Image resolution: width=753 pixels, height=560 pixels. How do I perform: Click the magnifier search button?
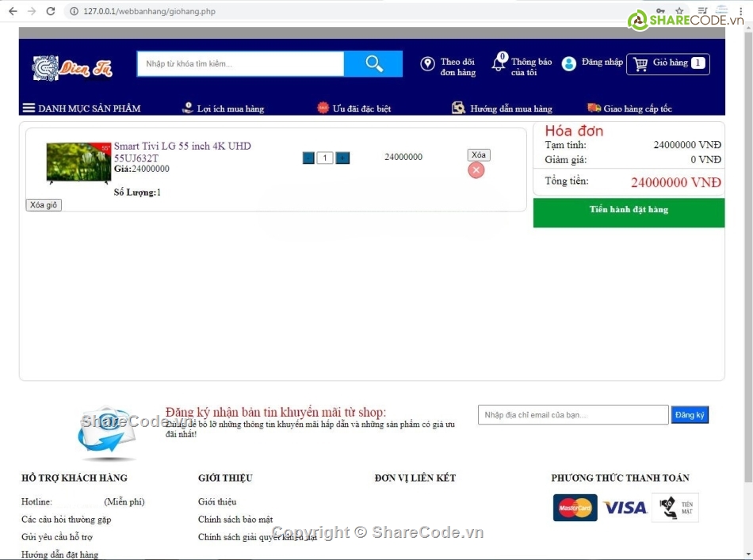pos(373,63)
